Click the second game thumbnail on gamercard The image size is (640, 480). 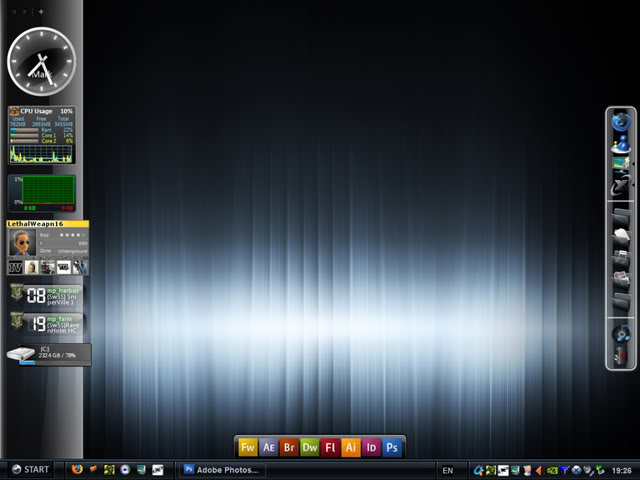point(31,268)
